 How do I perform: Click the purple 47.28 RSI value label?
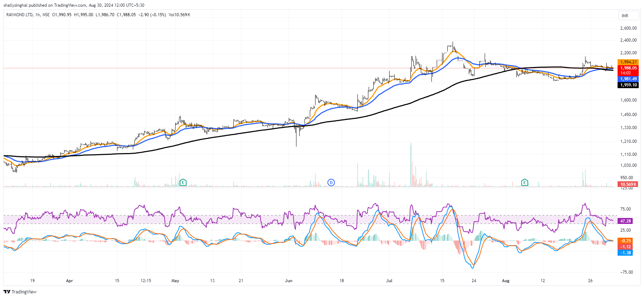point(625,221)
